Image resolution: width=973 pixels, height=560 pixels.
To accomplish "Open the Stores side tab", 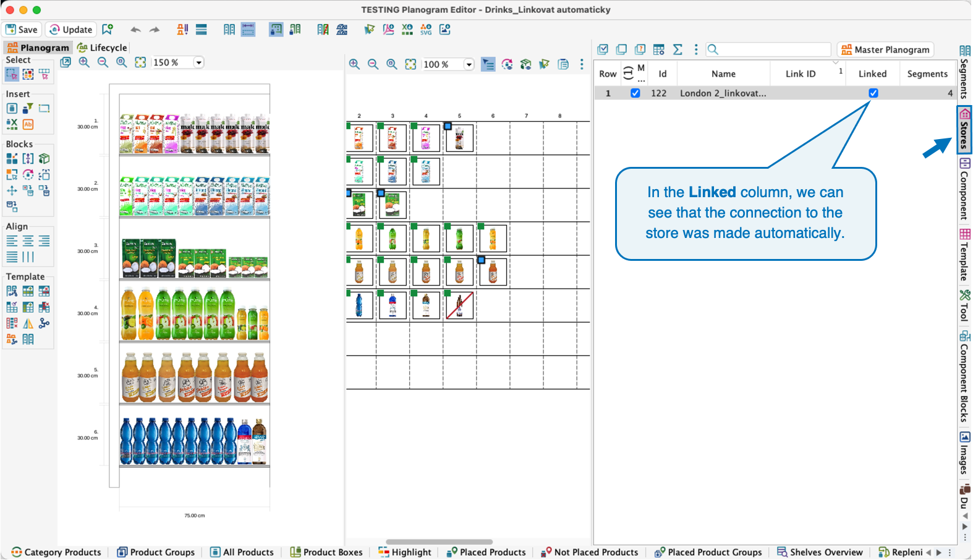I will 964,129.
